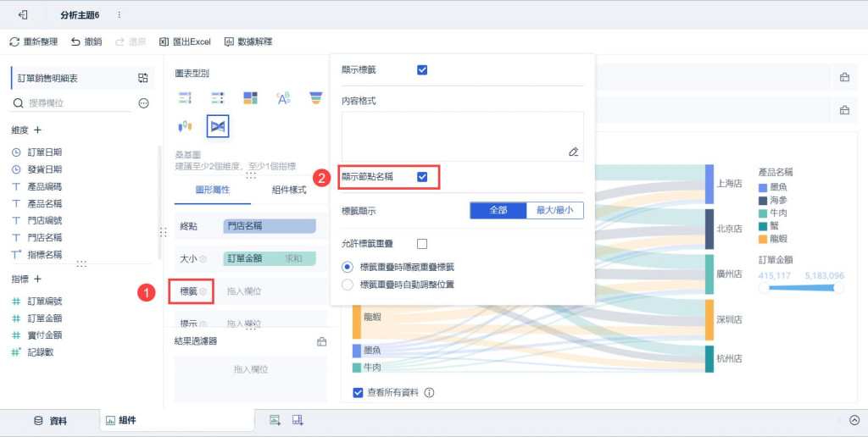Click the 撤銷 undo button
Image resolution: width=868 pixels, height=437 pixels.
click(x=86, y=41)
